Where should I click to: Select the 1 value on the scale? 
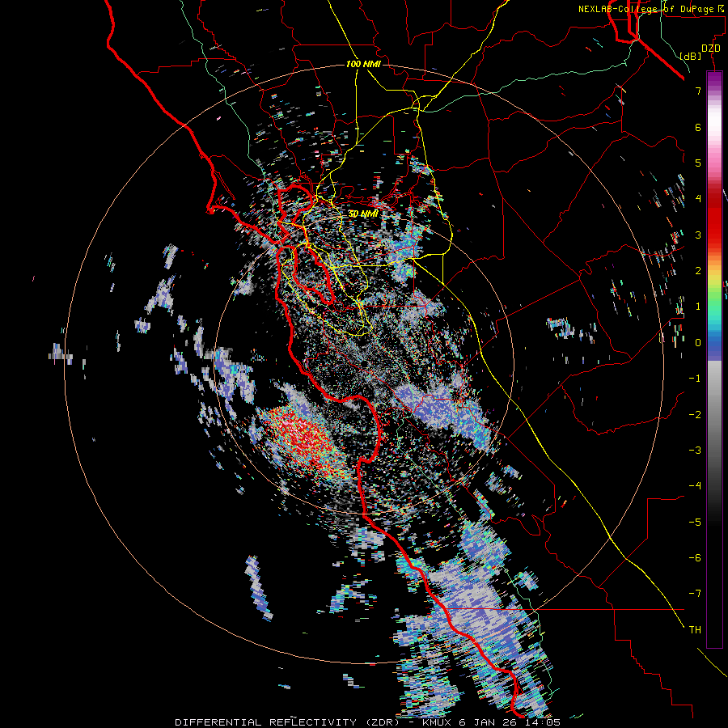(x=698, y=307)
